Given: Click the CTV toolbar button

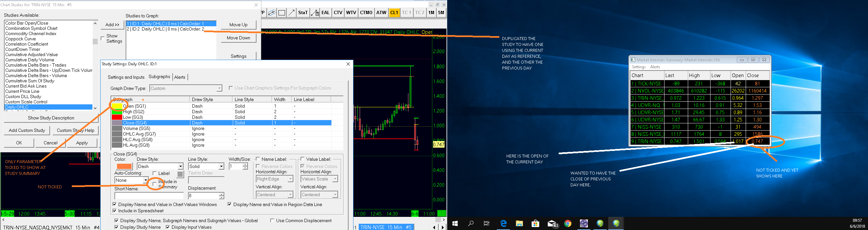Looking at the screenshot, I should click(338, 13).
